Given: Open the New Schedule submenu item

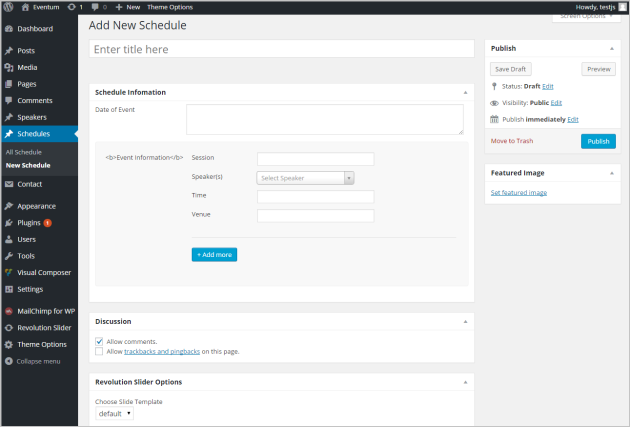Looking at the screenshot, I should click(x=28, y=165).
